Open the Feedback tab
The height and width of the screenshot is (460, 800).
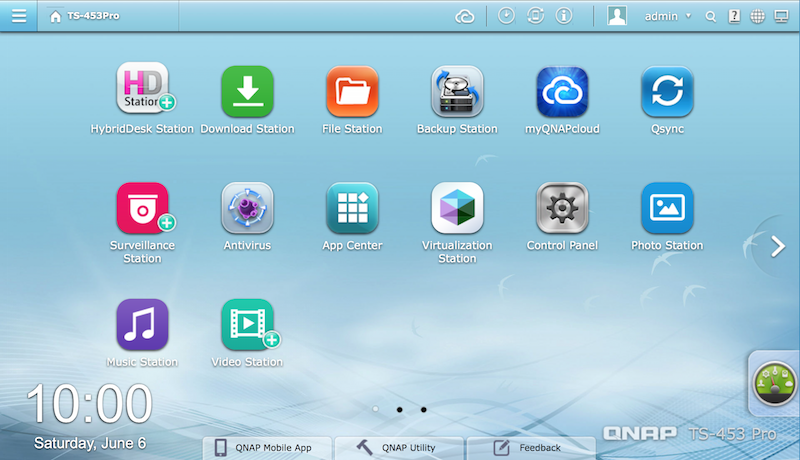531,448
